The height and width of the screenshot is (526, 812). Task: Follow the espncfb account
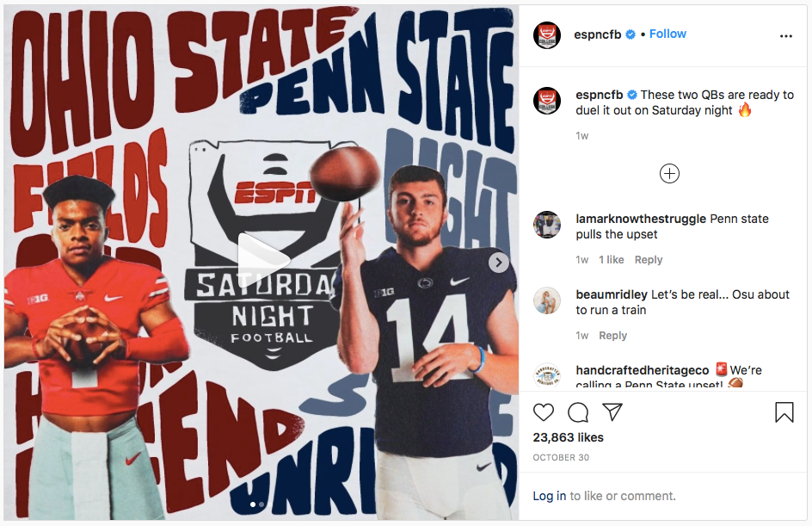click(667, 34)
